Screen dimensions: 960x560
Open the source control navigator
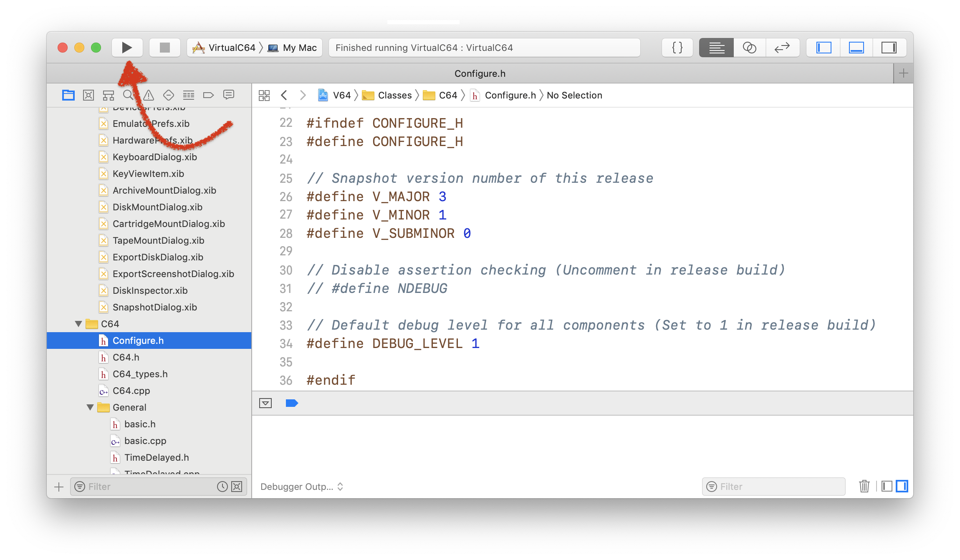(88, 95)
